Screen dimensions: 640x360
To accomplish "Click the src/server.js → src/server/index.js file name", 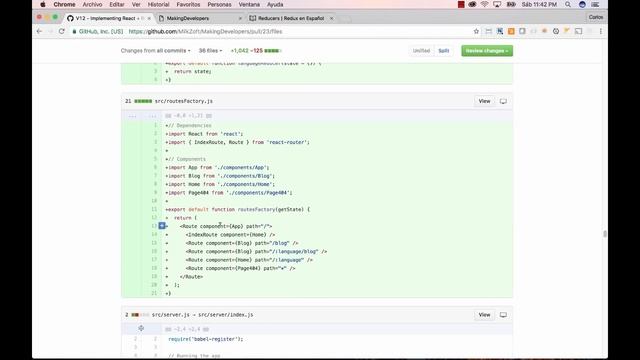I will click(202, 315).
